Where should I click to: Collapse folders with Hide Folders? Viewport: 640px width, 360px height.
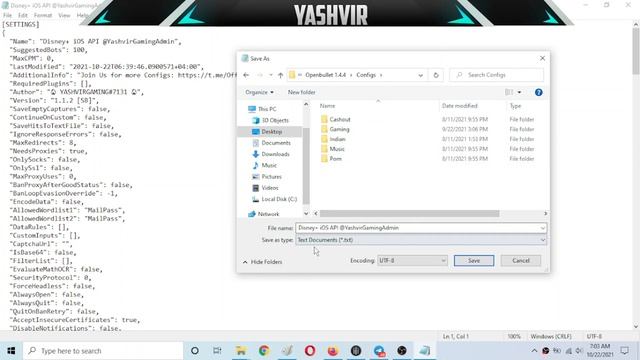pos(262,262)
